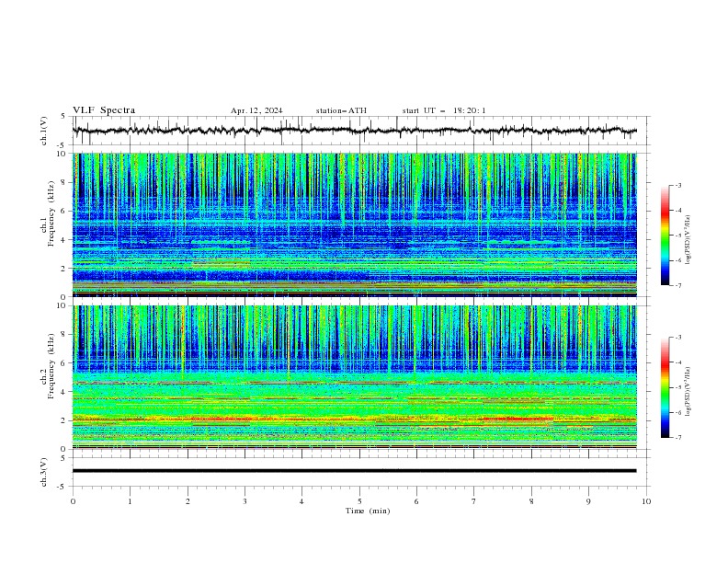728x563 pixels.
Task: Click the "station=ATH" label
Action: pos(341,110)
